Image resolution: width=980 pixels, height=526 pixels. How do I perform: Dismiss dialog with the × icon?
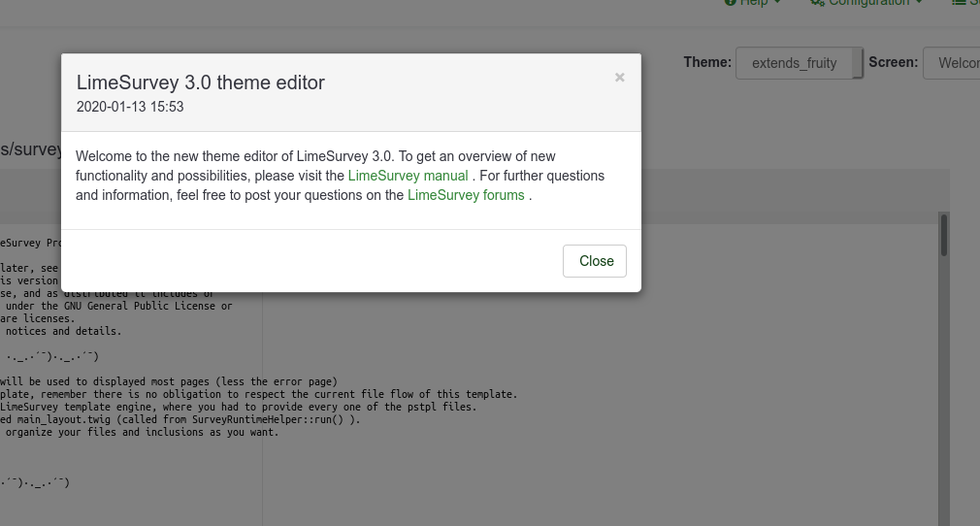(619, 78)
